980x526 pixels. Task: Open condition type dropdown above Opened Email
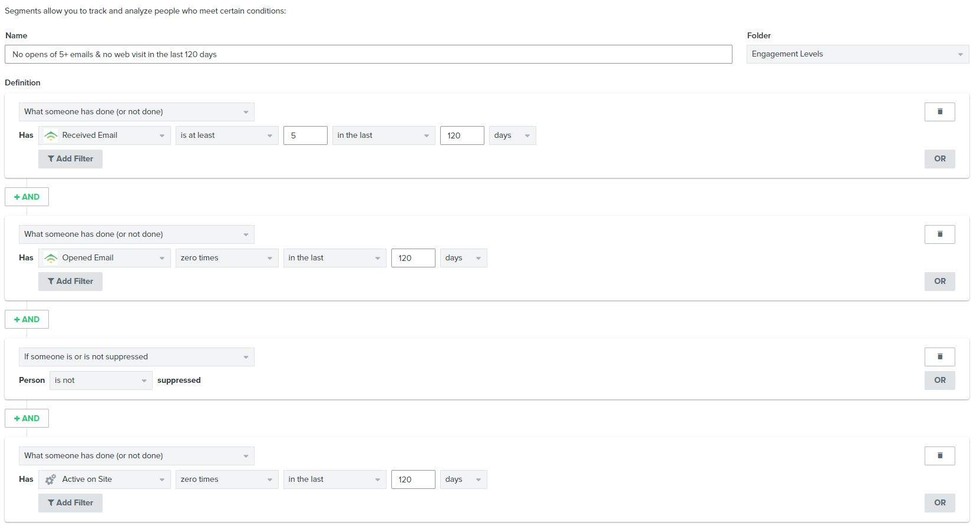tap(137, 234)
